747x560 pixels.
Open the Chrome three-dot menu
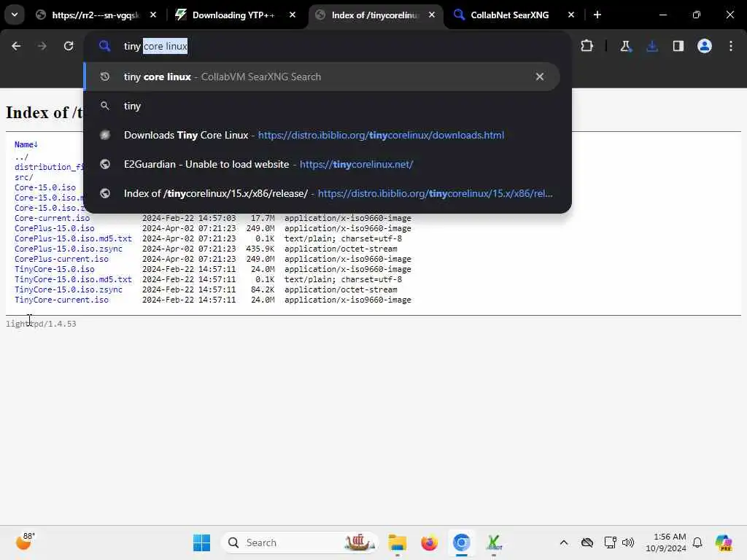click(x=731, y=46)
